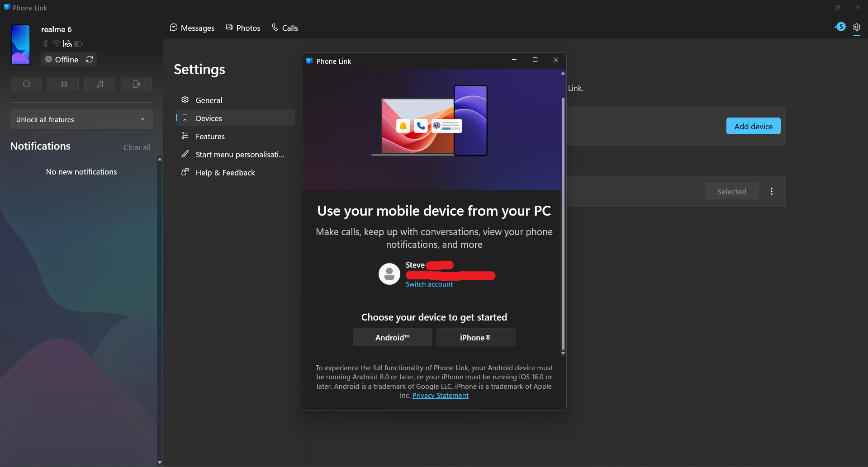
Task: Click the notification badge showing 5
Action: coord(841,27)
